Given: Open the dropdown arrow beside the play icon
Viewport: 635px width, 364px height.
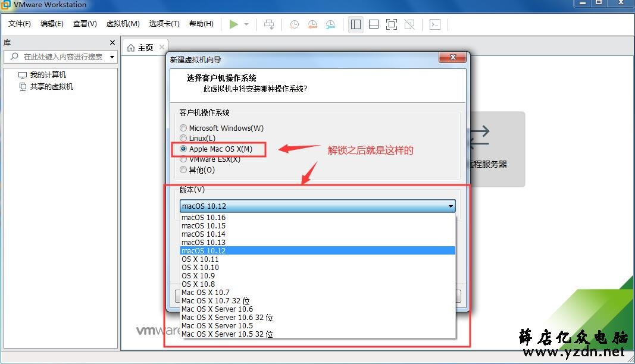Looking at the screenshot, I should coord(246,24).
